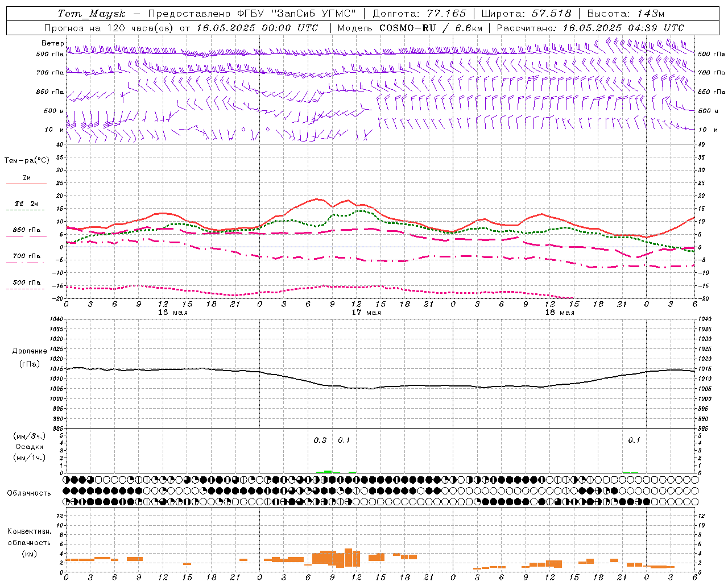Click the Конвективн. convective cloud label

click(x=29, y=531)
